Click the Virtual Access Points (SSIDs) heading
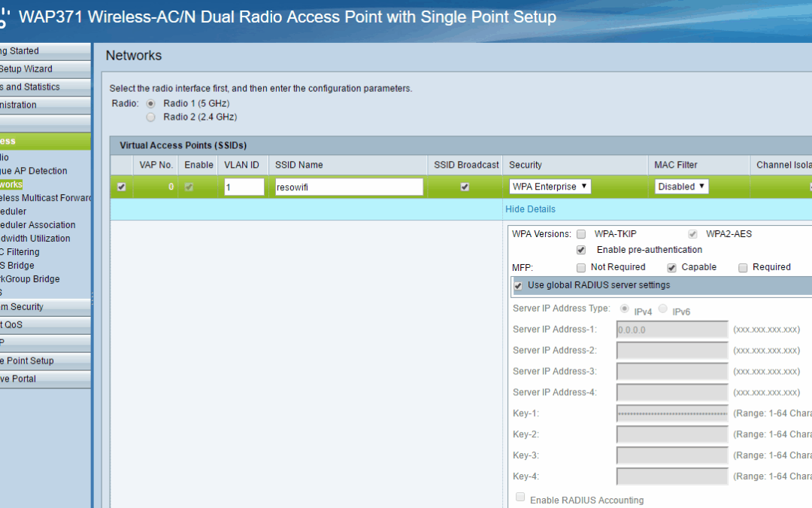The height and width of the screenshot is (508, 812). (183, 145)
